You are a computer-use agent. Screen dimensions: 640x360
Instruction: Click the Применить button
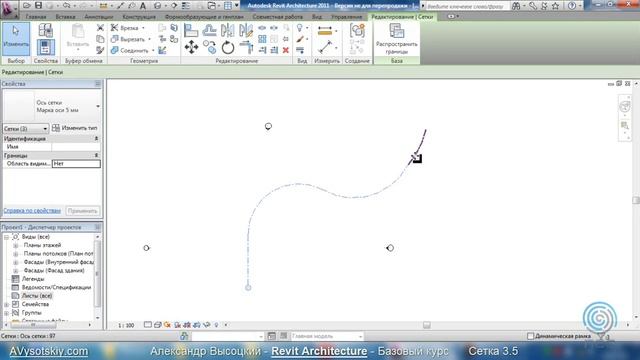(82, 211)
